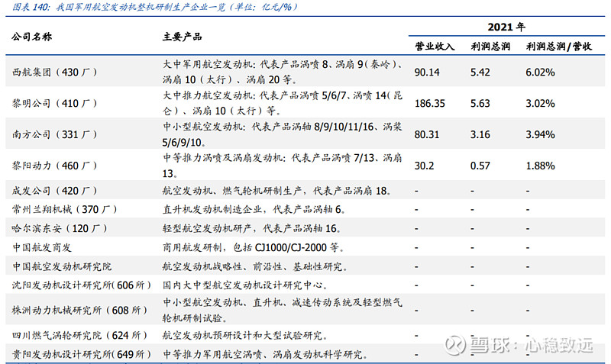Select company cell 黎阳动力（460 厂）
611x364 pixels.
pos(54,166)
